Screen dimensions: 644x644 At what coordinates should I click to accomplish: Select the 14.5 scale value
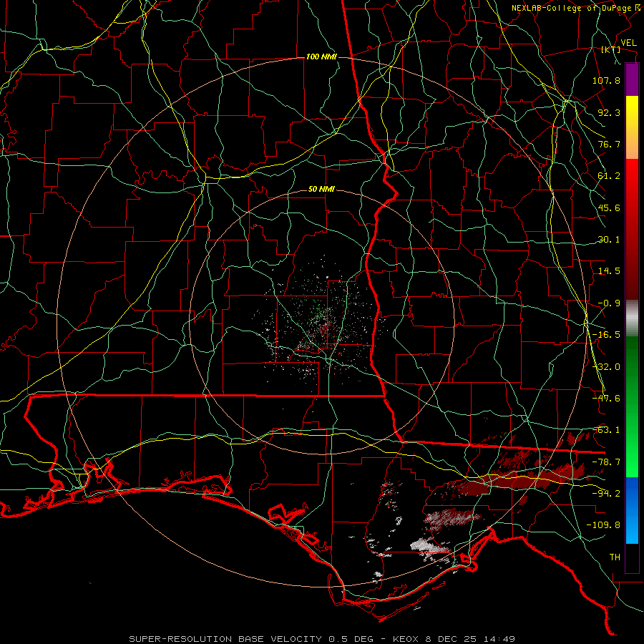tap(609, 271)
